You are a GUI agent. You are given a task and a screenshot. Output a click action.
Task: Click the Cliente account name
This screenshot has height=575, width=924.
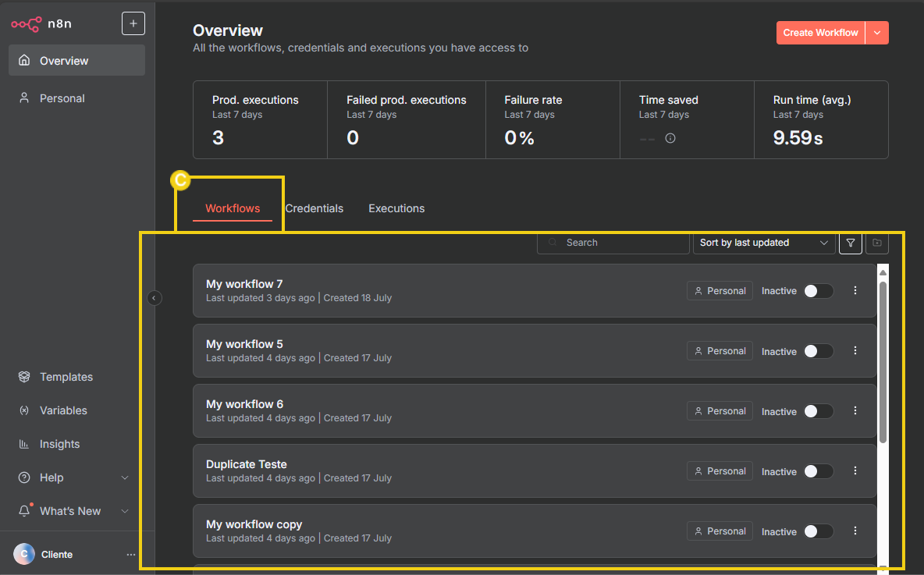[56, 555]
